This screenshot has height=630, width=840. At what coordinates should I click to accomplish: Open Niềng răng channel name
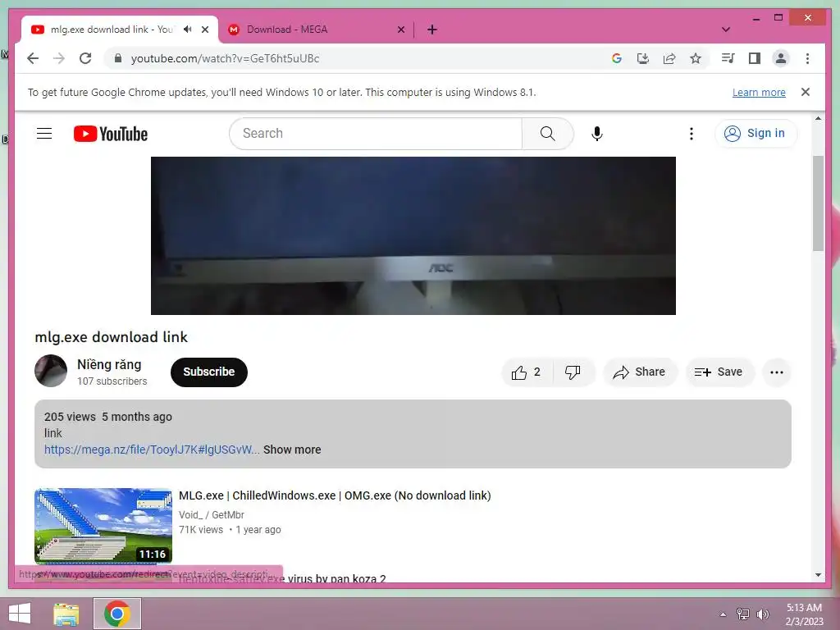[x=109, y=365]
